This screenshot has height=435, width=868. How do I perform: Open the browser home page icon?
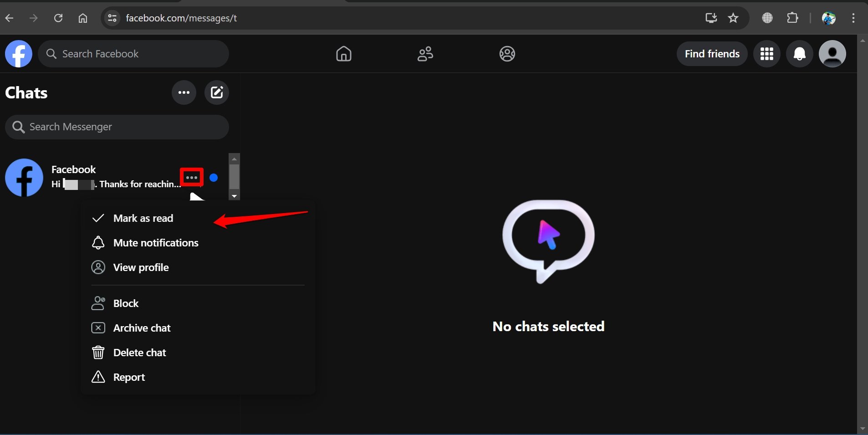click(x=83, y=18)
